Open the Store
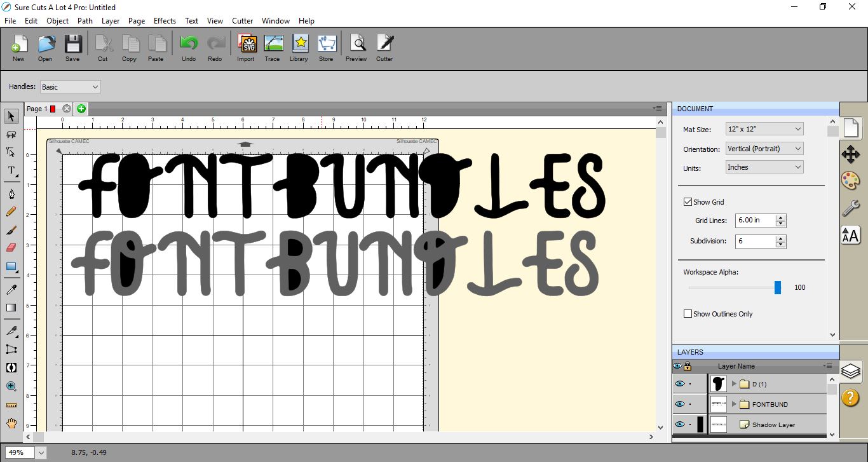Screen dimensions: 868x462 tap(326, 48)
